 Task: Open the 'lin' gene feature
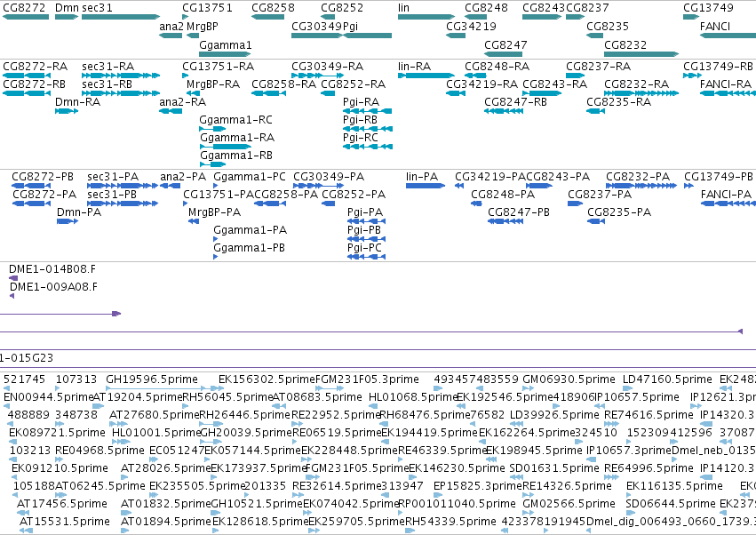[403, 8]
